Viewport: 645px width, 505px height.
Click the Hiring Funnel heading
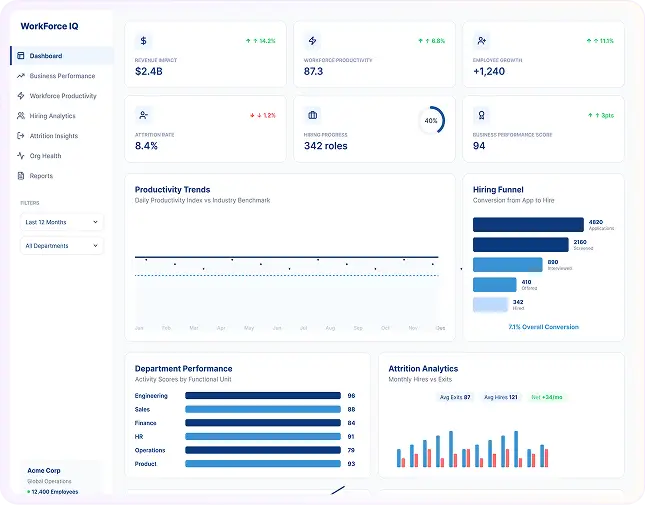[x=498, y=190]
